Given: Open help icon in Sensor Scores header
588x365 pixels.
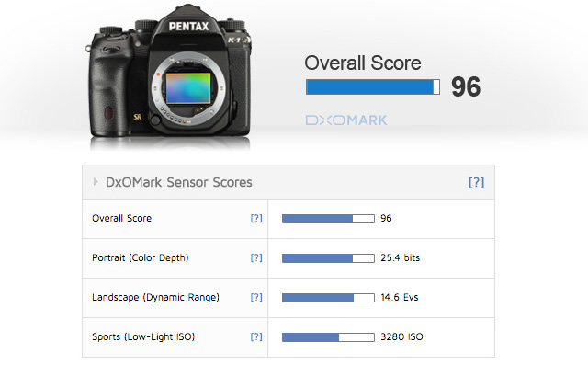Looking at the screenshot, I should coord(476,182).
